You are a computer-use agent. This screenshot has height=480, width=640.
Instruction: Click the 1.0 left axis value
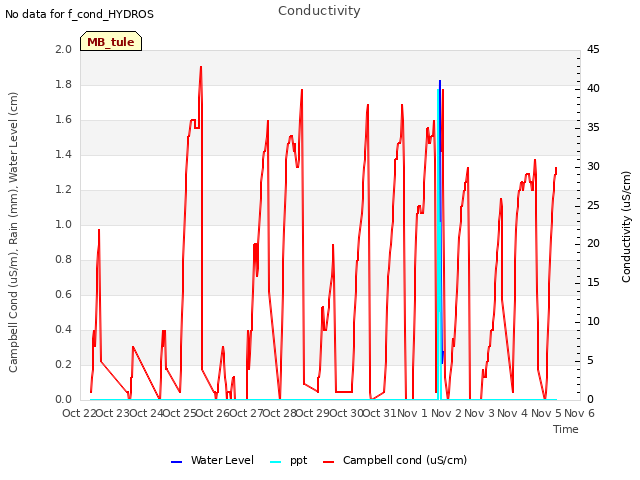[x=64, y=224]
